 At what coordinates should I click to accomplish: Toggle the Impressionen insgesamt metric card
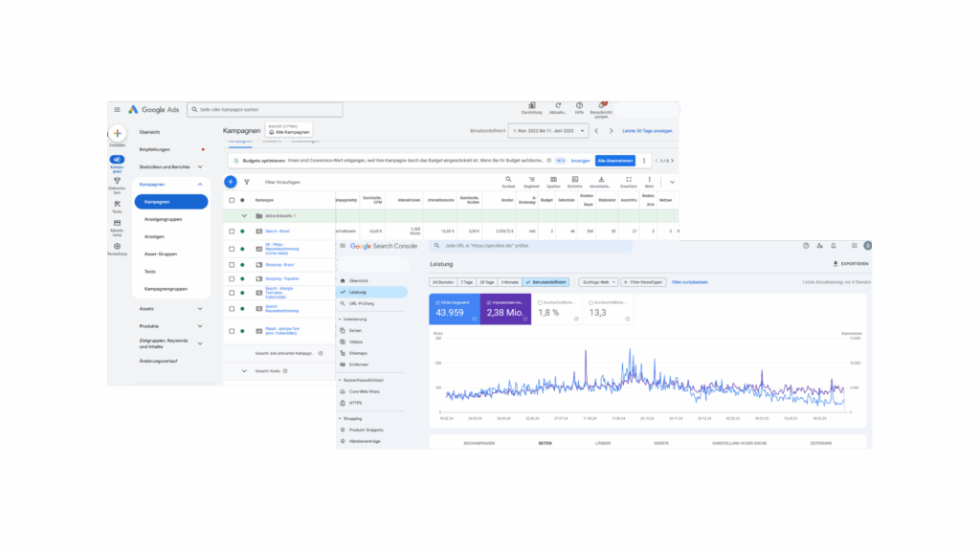coord(505,309)
